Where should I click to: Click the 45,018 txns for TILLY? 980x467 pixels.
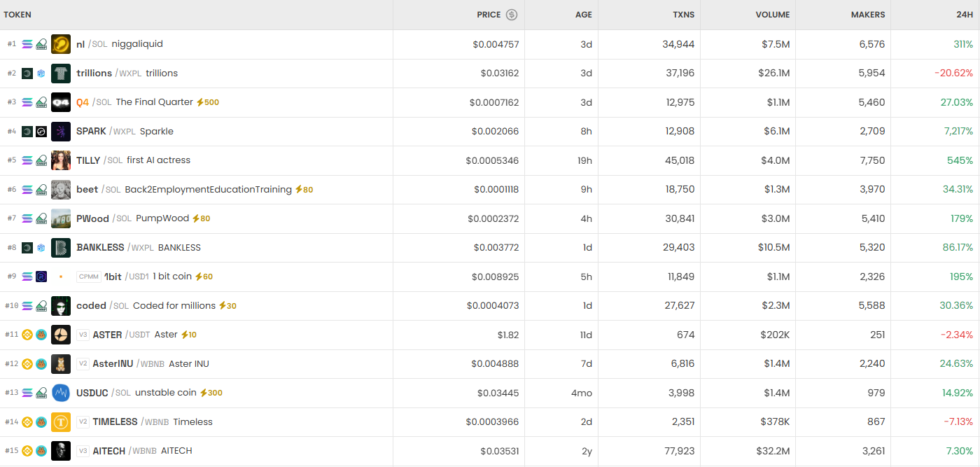tap(680, 160)
